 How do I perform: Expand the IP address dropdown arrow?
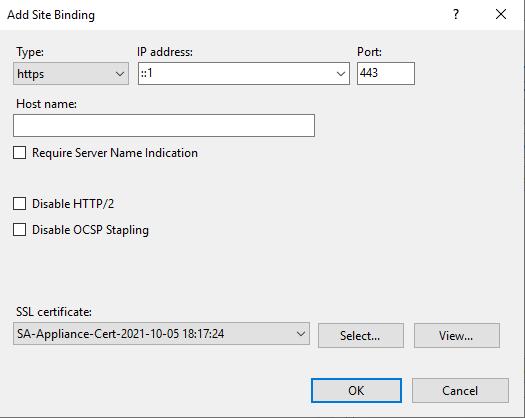[341, 74]
